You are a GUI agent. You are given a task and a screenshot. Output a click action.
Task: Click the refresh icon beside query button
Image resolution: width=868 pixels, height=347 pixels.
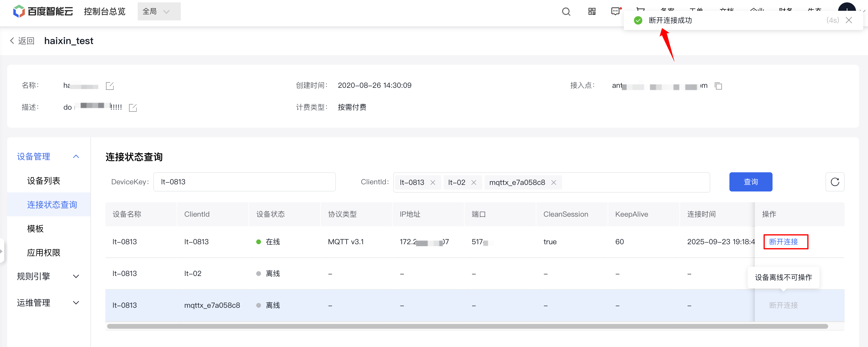coord(835,182)
